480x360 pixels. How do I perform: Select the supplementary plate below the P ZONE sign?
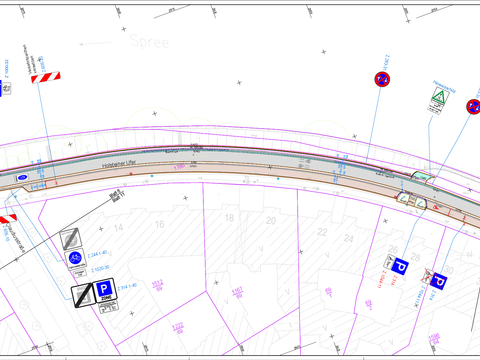click(x=109, y=307)
